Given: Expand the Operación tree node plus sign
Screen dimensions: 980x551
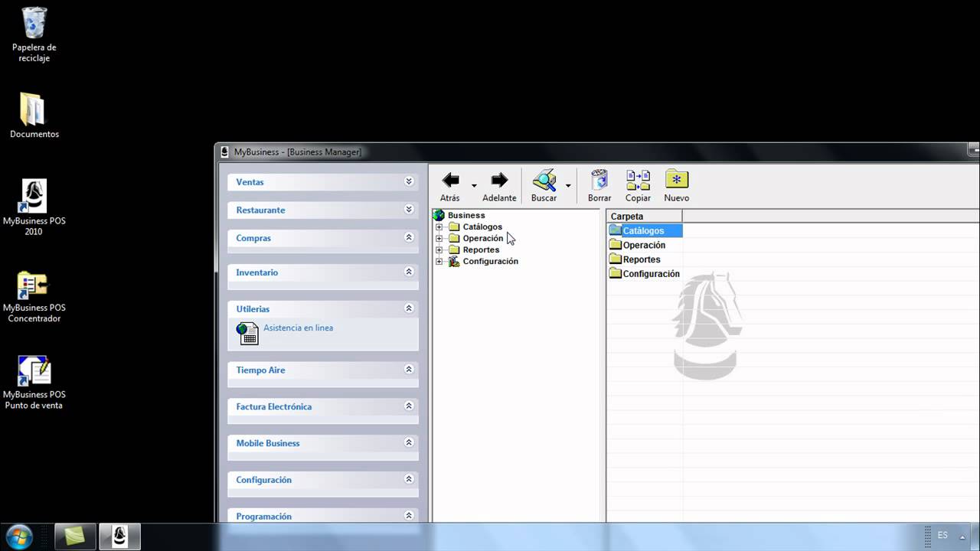Looking at the screenshot, I should (x=439, y=239).
